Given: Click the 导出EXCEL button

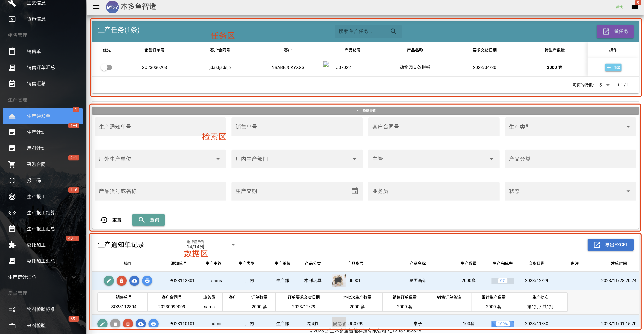Looking at the screenshot, I should [610, 245].
